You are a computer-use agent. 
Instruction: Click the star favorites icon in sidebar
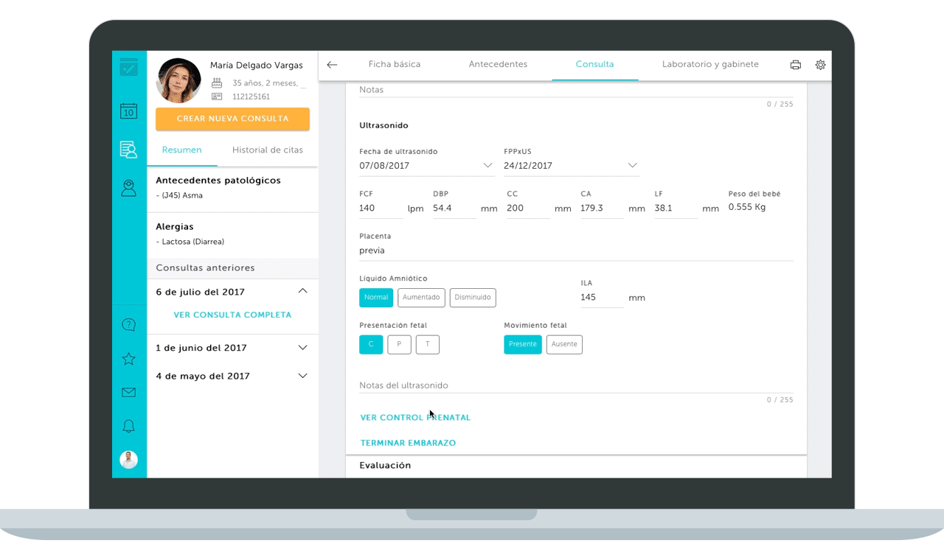[x=128, y=359]
